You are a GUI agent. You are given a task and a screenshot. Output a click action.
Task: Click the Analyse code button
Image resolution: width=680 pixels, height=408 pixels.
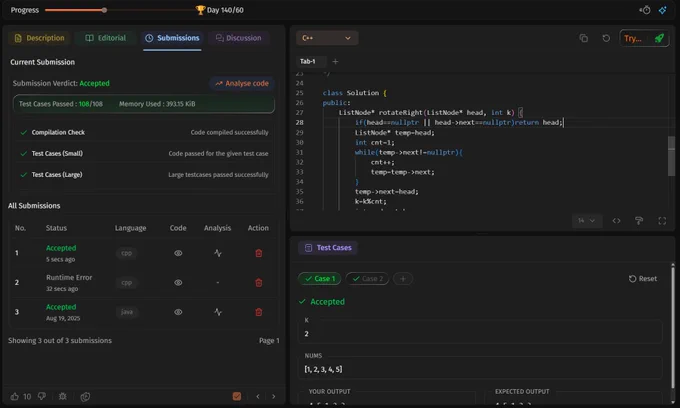pyautogui.click(x=242, y=83)
